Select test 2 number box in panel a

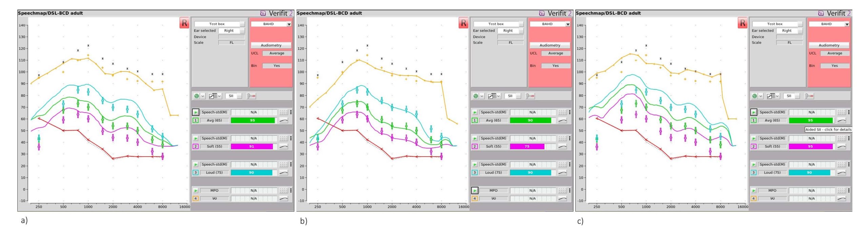[x=196, y=146]
